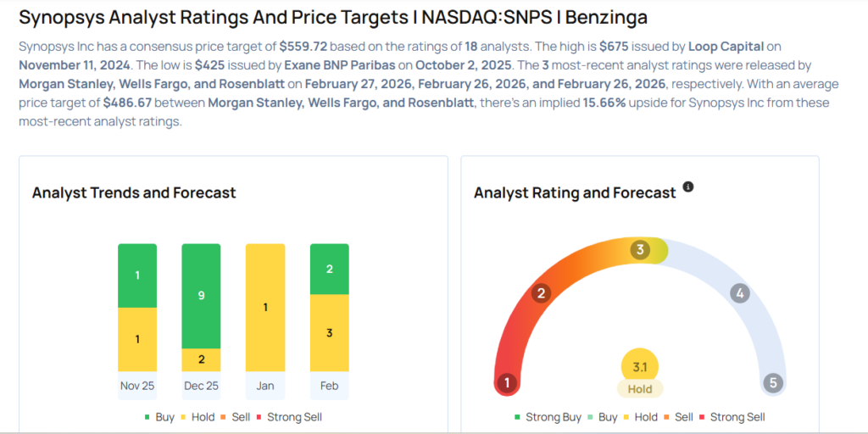Click the gauge marker number 5
Image resolution: width=868 pixels, height=434 pixels.
point(772,382)
